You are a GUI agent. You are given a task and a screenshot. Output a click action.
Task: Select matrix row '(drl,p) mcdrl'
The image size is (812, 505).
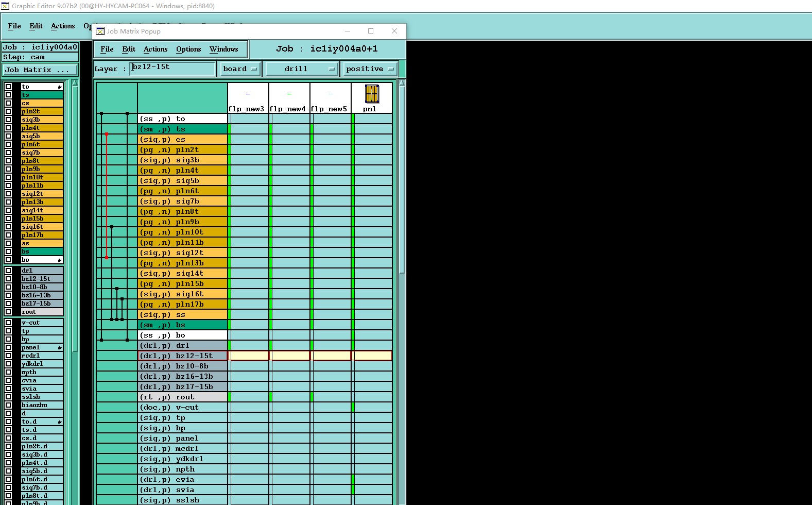point(183,448)
